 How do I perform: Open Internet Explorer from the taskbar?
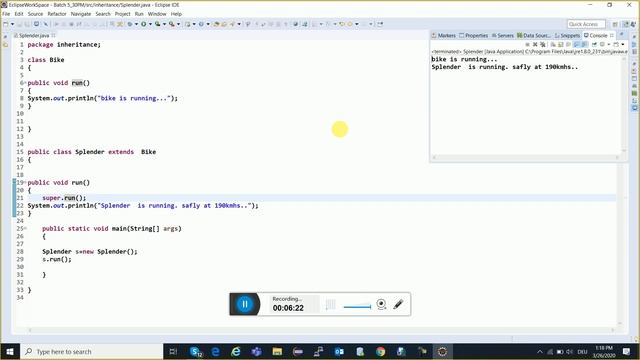[x=236, y=351]
